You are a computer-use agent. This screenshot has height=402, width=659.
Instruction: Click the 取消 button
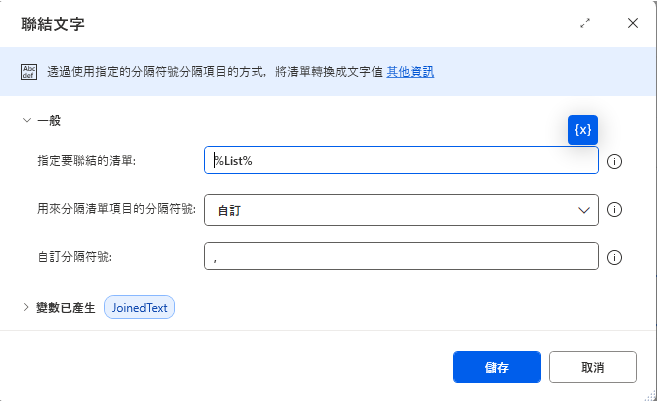pyautogui.click(x=592, y=367)
